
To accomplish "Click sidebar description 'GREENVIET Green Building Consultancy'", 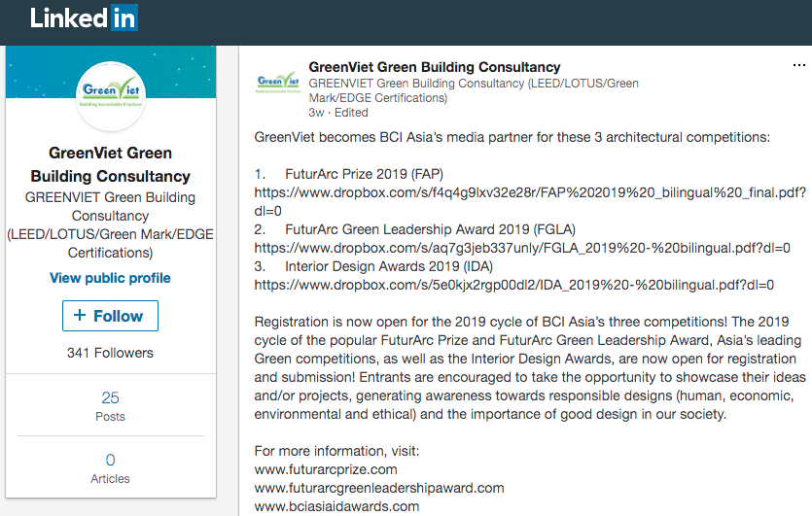I will click(x=110, y=207).
